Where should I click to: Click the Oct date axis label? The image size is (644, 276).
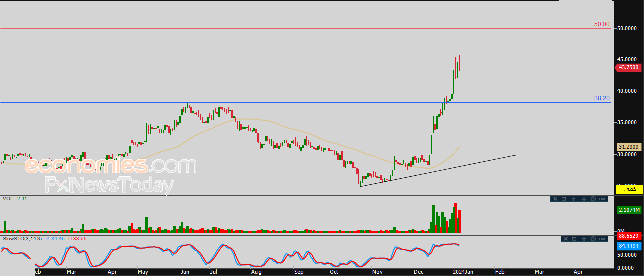(334, 271)
